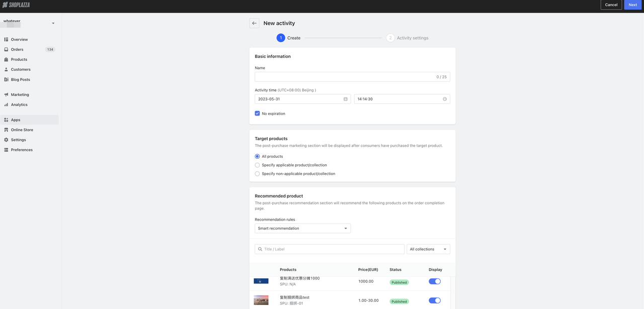Screen dimensions: 644x309
Task: Click the Online Store icon
Action: (6, 130)
